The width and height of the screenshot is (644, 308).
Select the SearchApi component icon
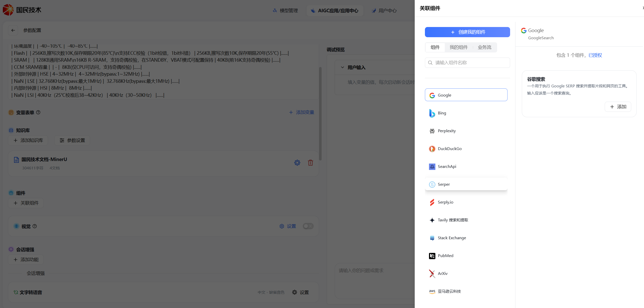coord(432,167)
